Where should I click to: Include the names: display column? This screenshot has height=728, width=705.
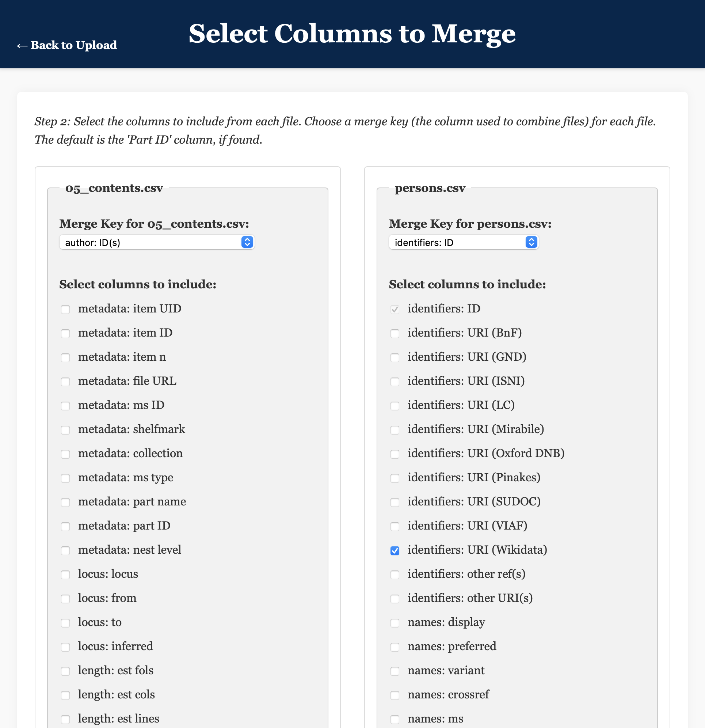click(395, 623)
